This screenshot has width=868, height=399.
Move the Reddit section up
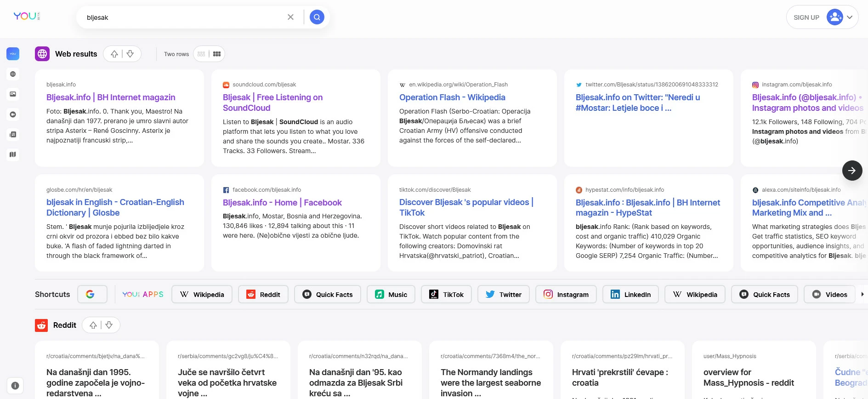coord(93,325)
